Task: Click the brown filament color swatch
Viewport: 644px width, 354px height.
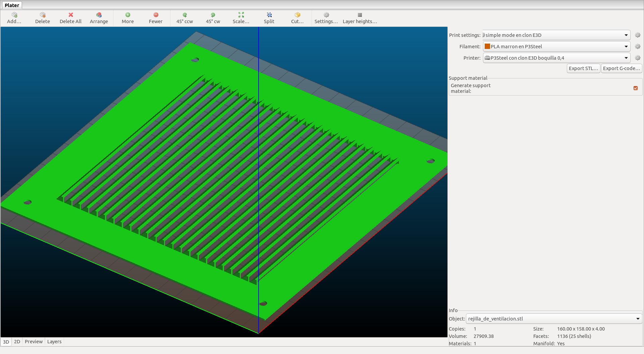Action: click(487, 47)
